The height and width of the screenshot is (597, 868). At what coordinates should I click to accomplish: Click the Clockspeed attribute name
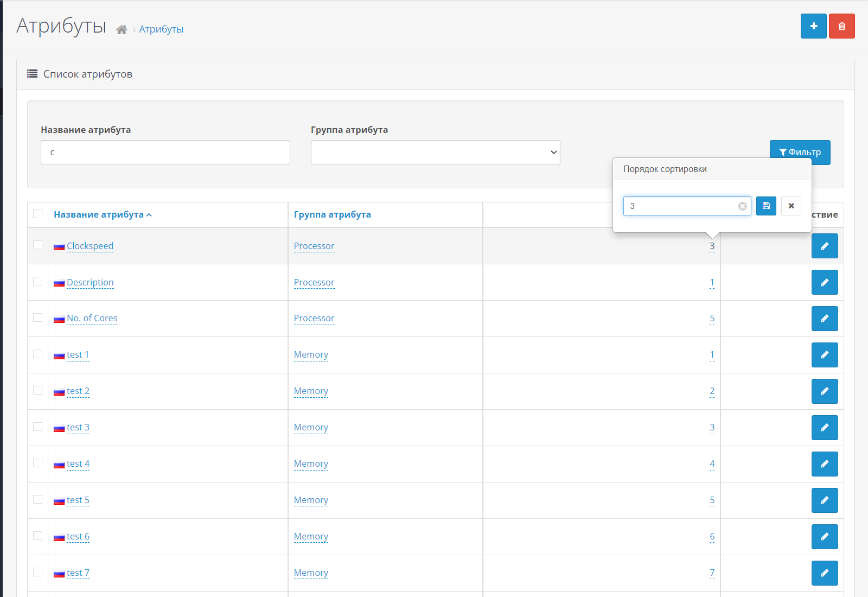pyautogui.click(x=90, y=246)
